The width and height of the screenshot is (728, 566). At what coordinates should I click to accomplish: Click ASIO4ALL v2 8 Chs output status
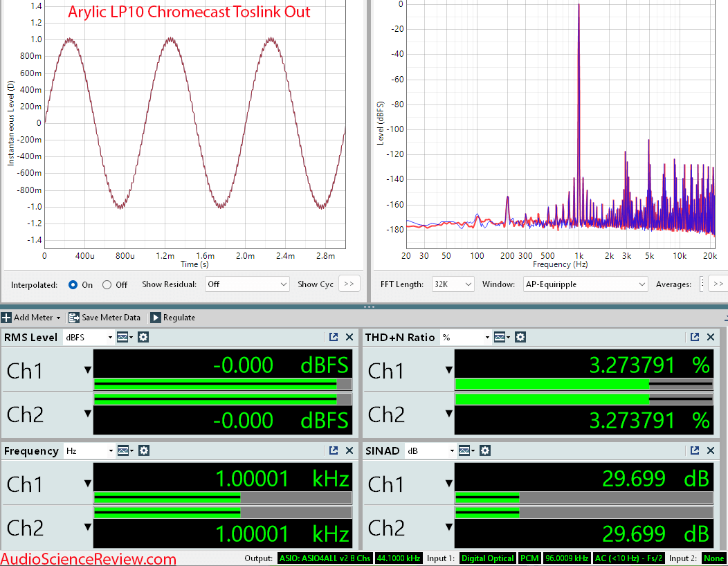click(325, 558)
